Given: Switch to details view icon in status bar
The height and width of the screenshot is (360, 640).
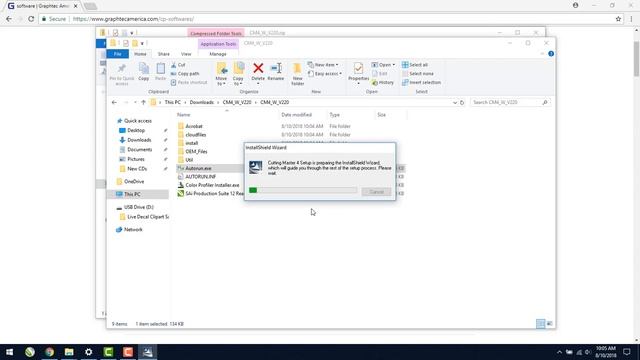Looking at the screenshot, I should (x=540, y=324).
